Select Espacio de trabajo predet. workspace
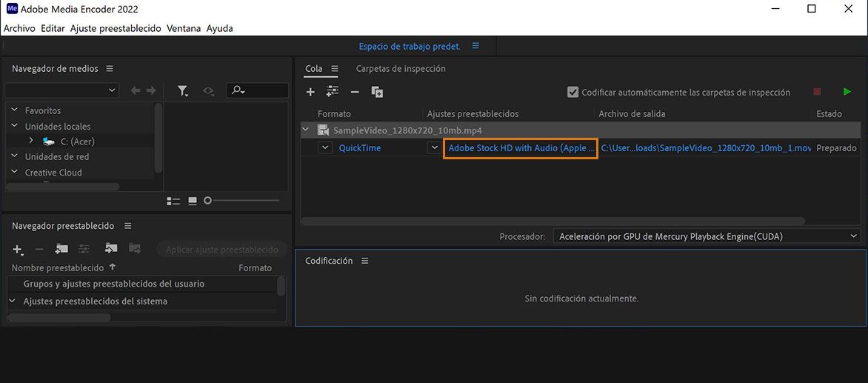Viewport: 868px width, 383px height. [x=410, y=47]
